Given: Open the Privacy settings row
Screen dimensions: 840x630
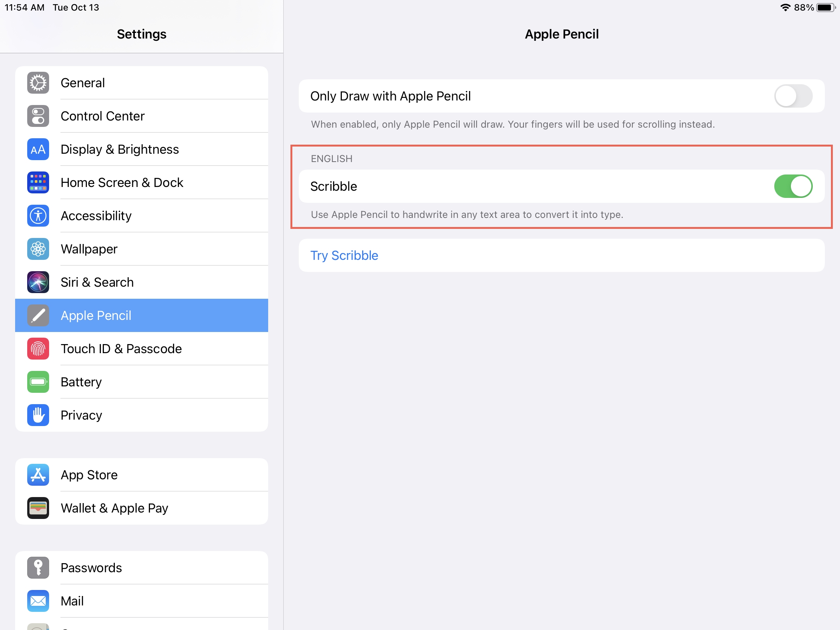Looking at the screenshot, I should (x=142, y=415).
